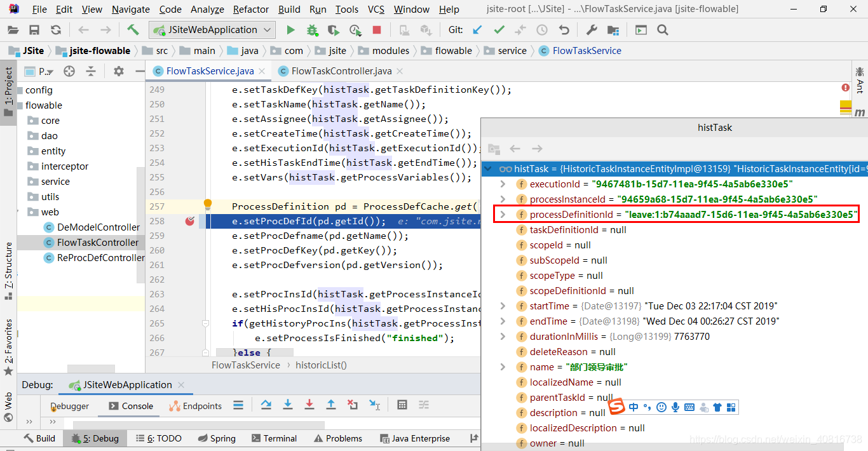The height and width of the screenshot is (451, 868).
Task: Select the interceptor folder in project tree
Action: click(58, 166)
